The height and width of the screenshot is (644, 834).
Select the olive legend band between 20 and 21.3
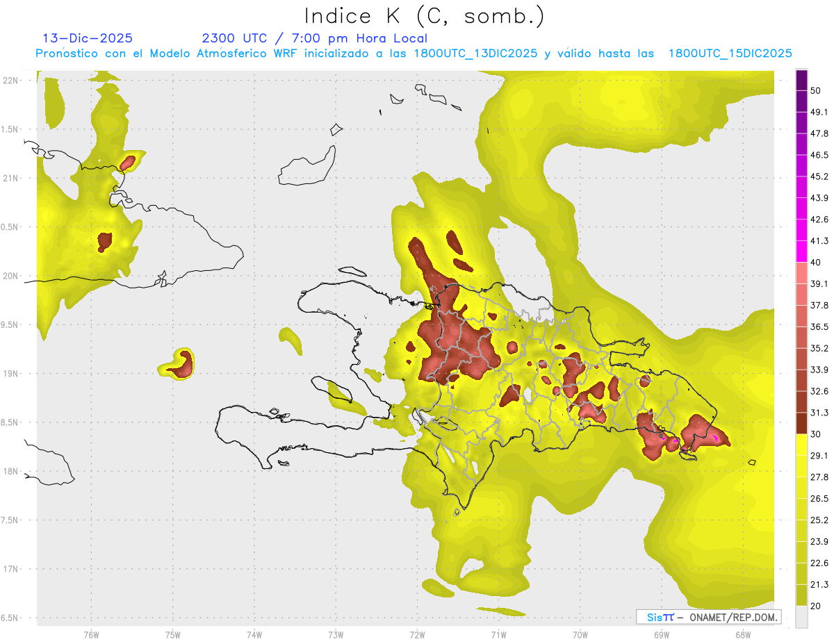coord(801,595)
